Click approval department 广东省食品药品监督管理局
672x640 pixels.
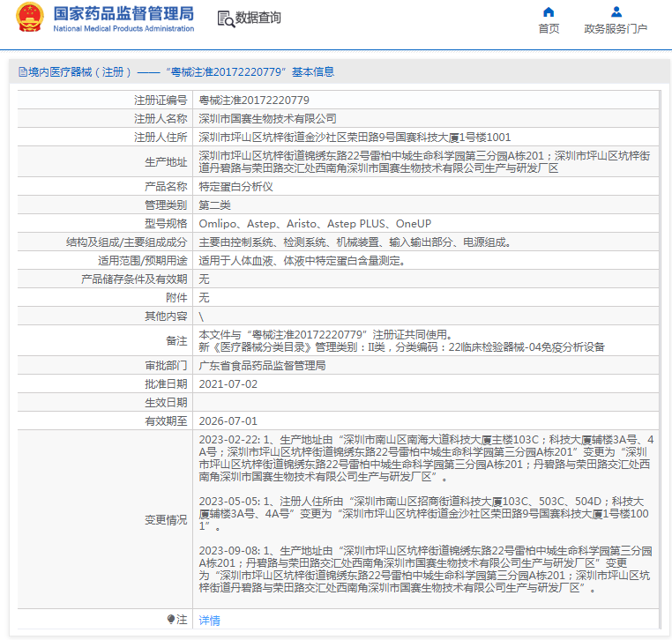(262, 366)
